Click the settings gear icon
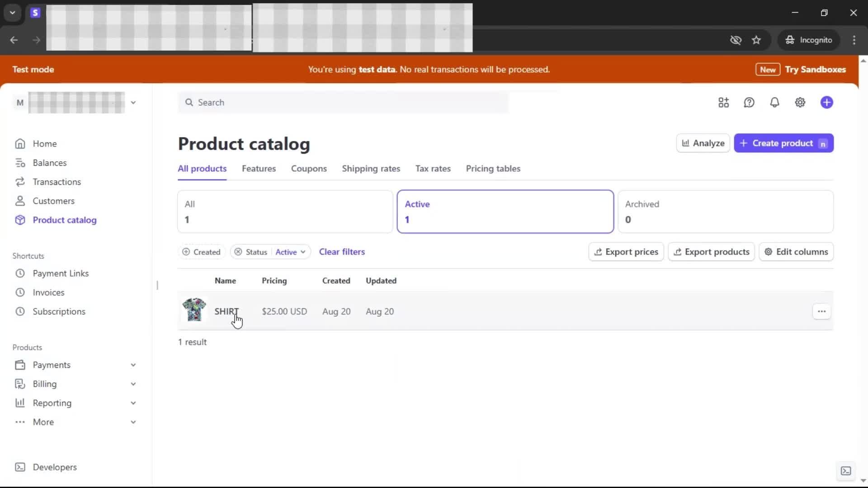The height and width of the screenshot is (488, 868). [800, 103]
